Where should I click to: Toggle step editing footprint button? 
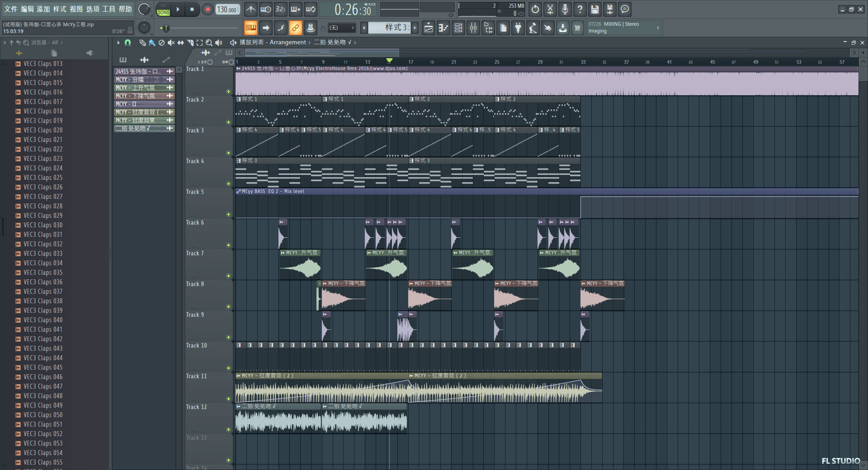[x=281, y=28]
